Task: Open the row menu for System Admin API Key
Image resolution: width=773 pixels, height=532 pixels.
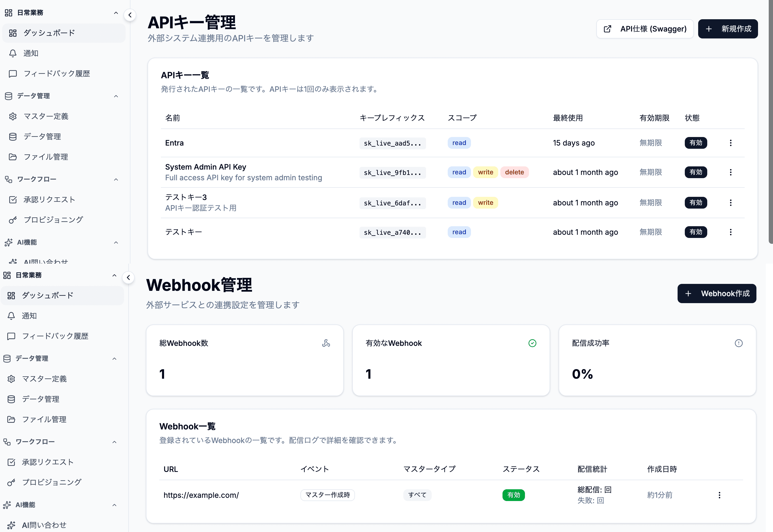Action: (731, 172)
